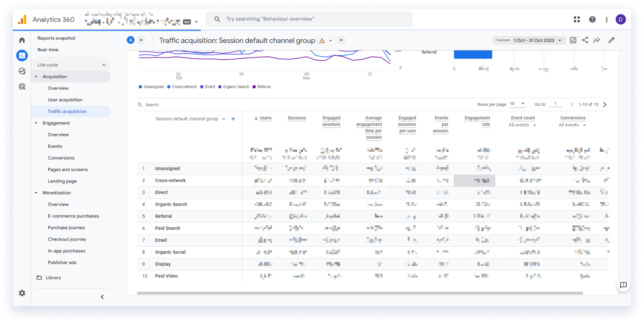Open the custom date range dropdown
The height and width of the screenshot is (323, 644).
(529, 40)
